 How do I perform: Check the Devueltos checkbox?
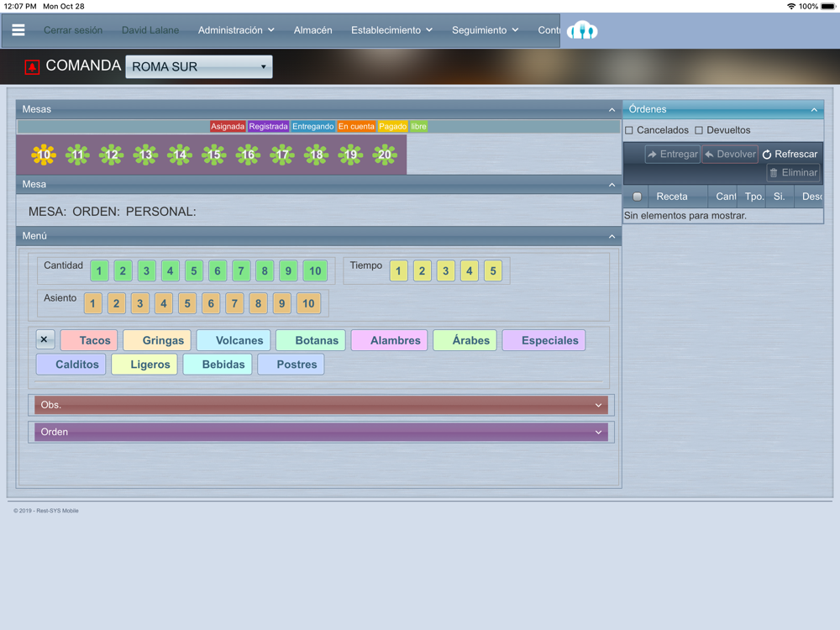click(x=699, y=130)
